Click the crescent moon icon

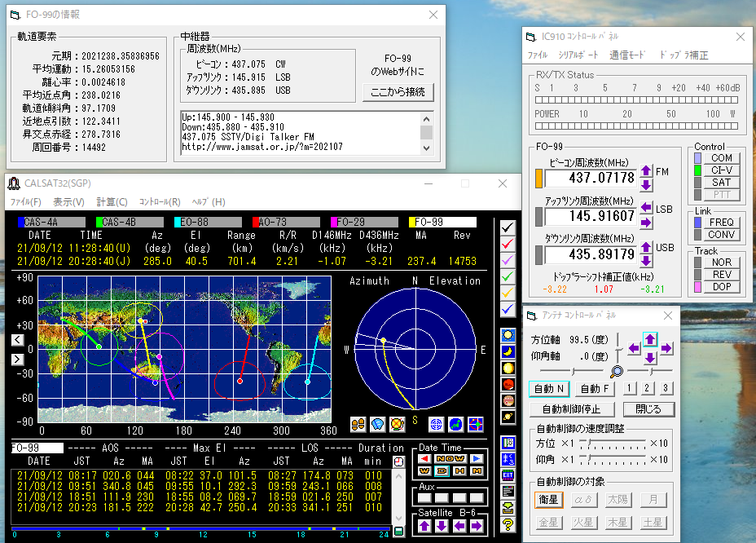click(508, 351)
